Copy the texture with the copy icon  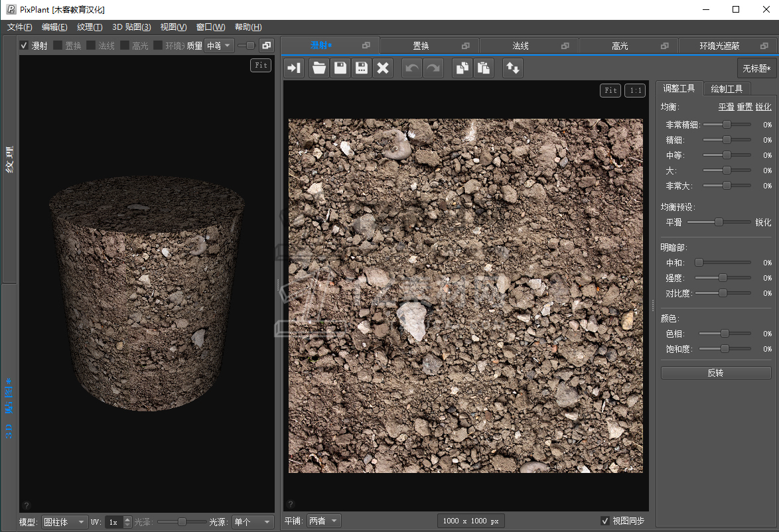click(462, 68)
